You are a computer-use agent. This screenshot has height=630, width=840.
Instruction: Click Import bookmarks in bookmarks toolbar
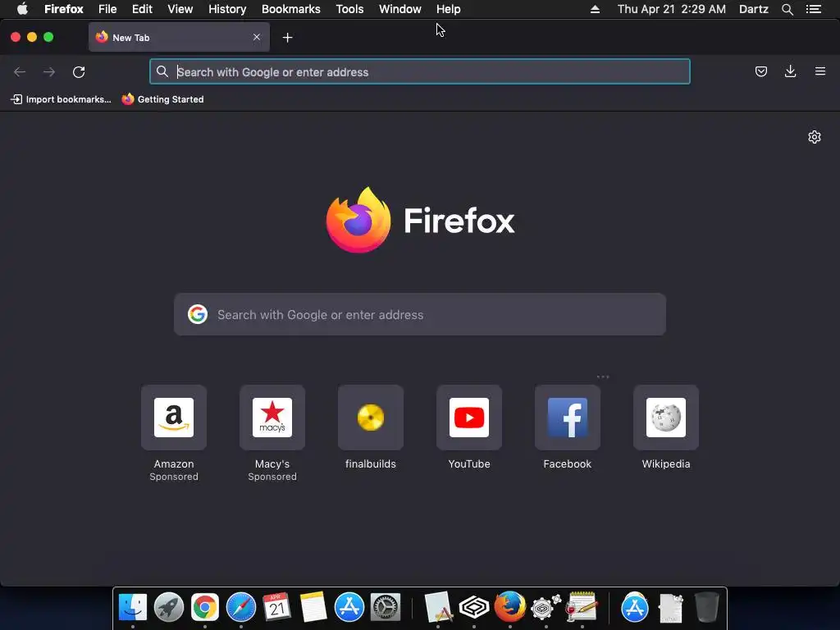click(61, 99)
